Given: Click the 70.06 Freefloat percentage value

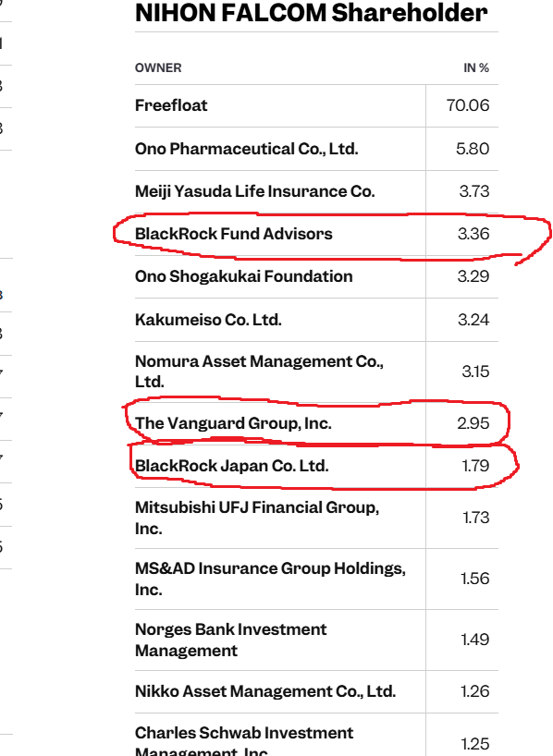Looking at the screenshot, I should point(468,105).
